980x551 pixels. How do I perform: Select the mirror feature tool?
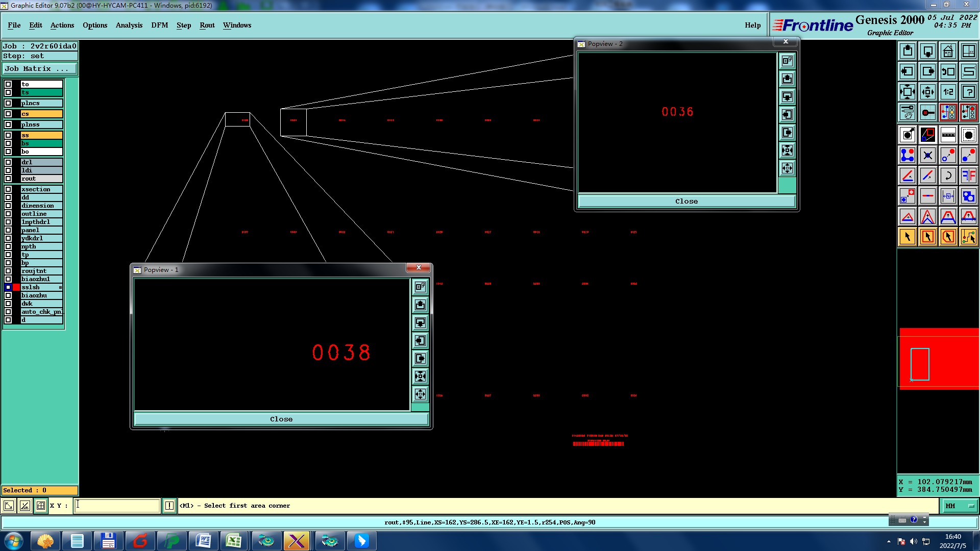(968, 176)
